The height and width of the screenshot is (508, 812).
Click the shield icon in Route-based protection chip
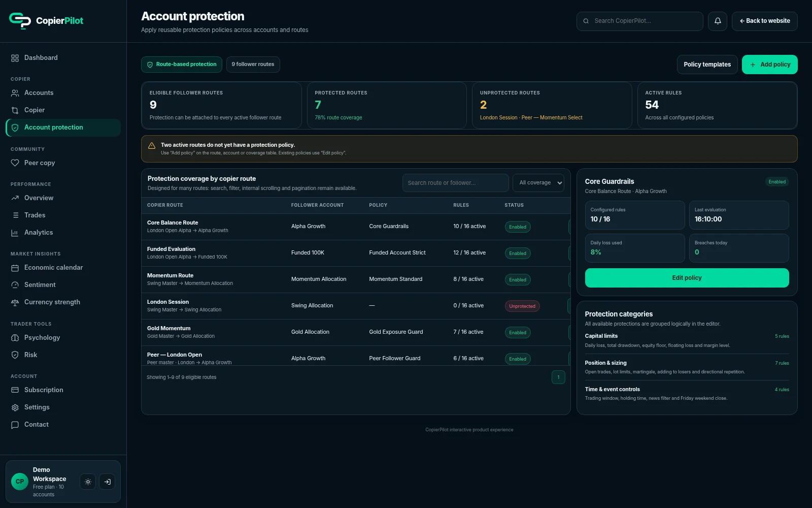coord(150,65)
